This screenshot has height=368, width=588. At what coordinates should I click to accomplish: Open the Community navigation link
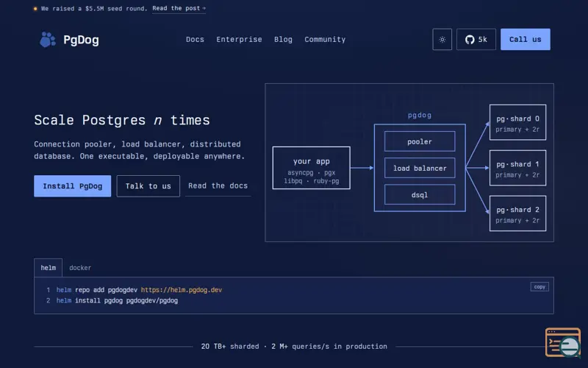pos(325,40)
